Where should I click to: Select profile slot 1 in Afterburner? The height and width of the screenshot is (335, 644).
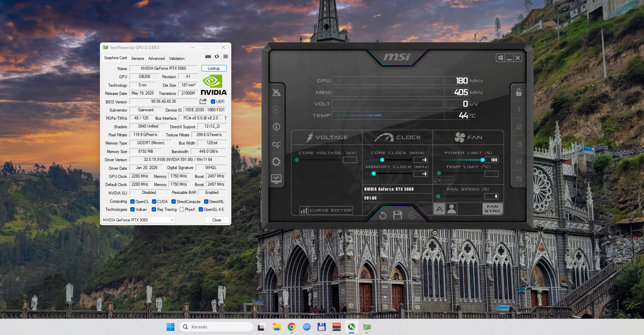519,110
